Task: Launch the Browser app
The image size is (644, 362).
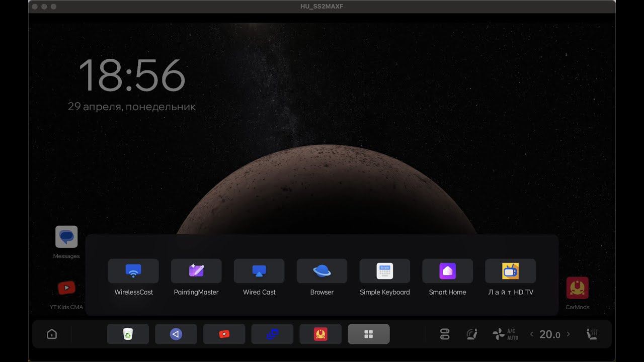Action: [322, 271]
